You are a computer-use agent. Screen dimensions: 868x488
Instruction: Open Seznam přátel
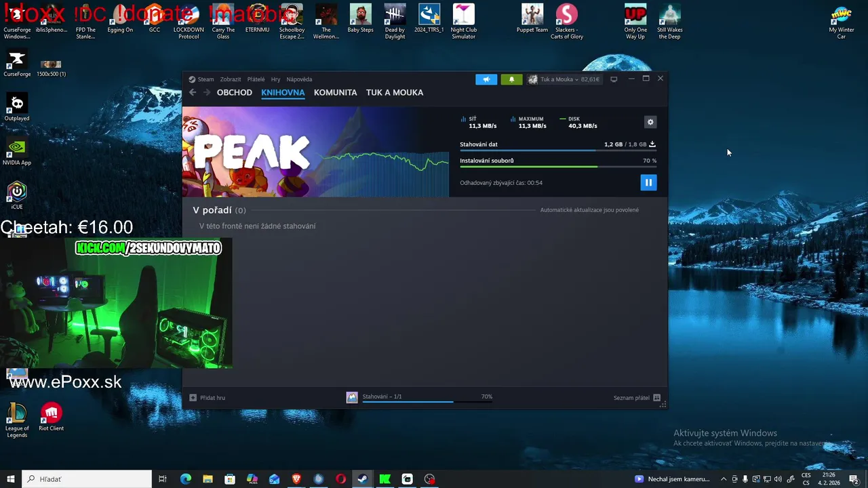click(631, 398)
